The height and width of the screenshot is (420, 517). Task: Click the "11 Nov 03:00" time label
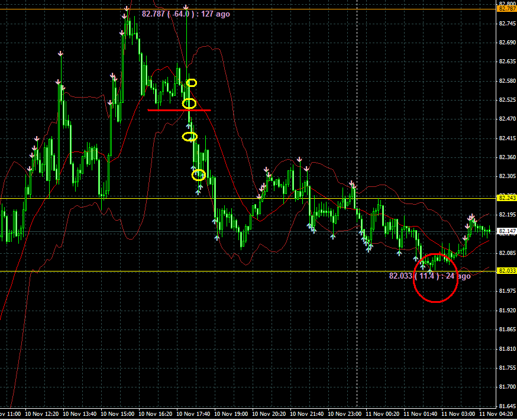click(456, 413)
